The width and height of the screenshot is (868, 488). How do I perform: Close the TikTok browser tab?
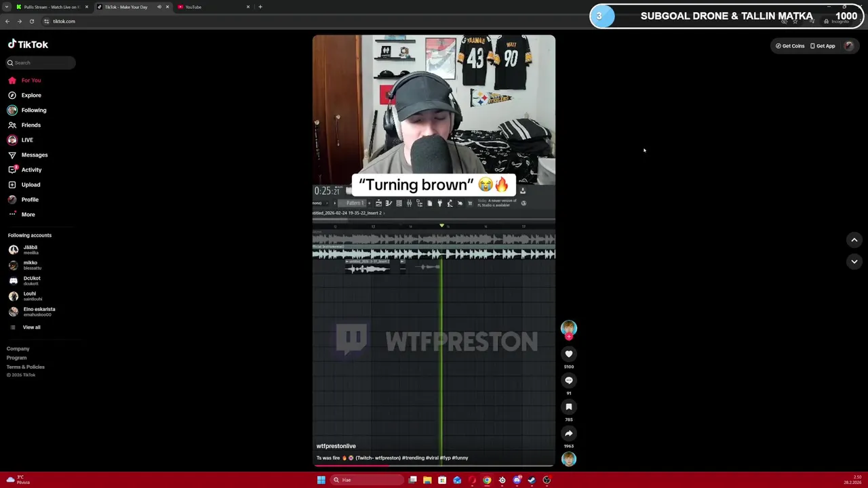167,7
